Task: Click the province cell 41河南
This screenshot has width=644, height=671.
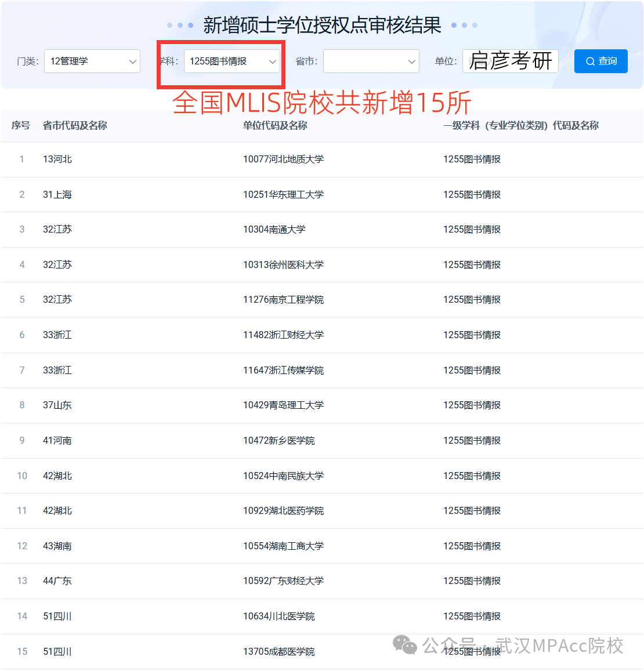Action: [57, 440]
